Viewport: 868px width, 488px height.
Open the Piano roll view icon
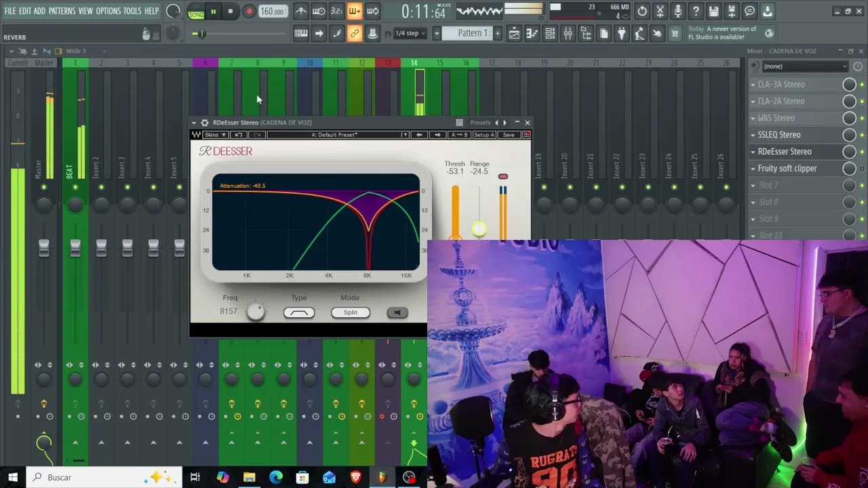click(532, 33)
